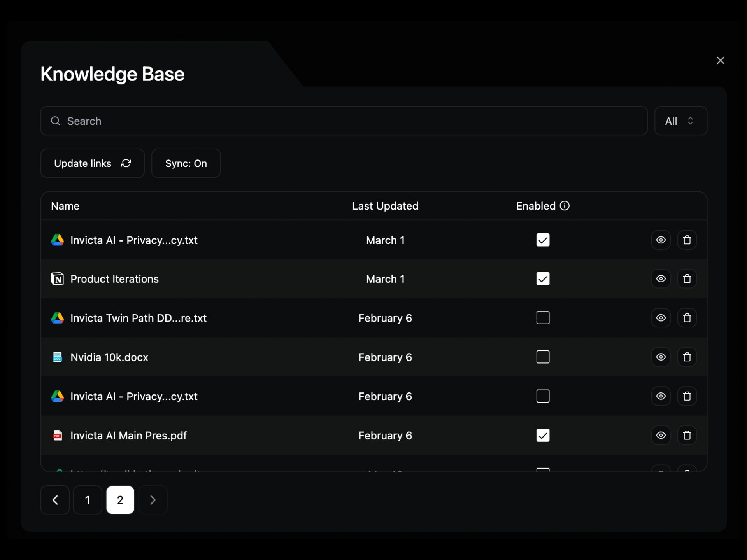Image resolution: width=747 pixels, height=560 pixels.
Task: Go to the previous page of results
Action: [55, 500]
